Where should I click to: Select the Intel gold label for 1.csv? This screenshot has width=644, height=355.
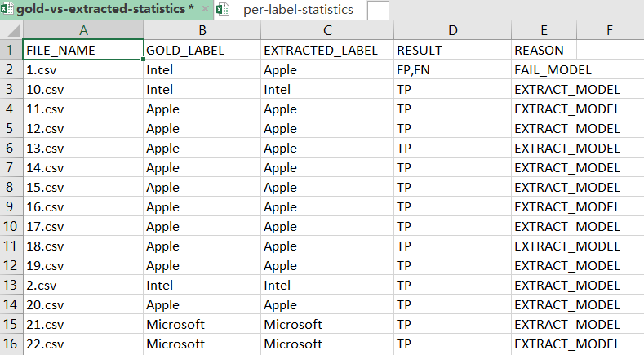pos(202,69)
